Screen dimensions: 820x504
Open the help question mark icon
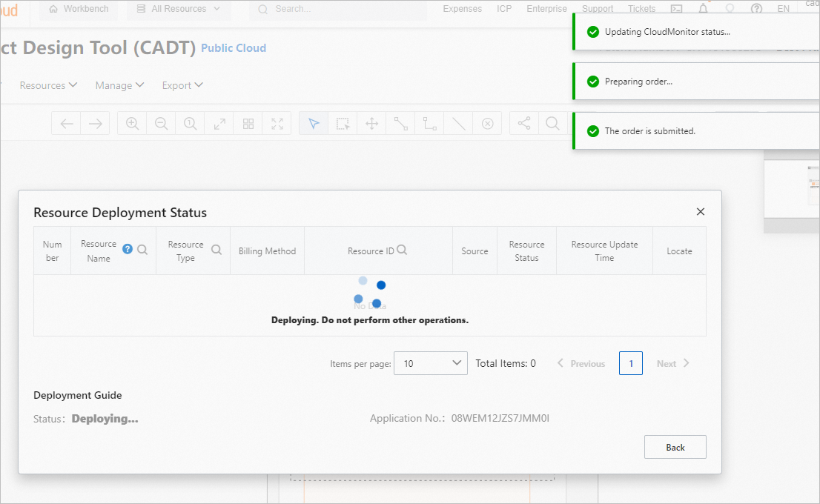pos(756,9)
